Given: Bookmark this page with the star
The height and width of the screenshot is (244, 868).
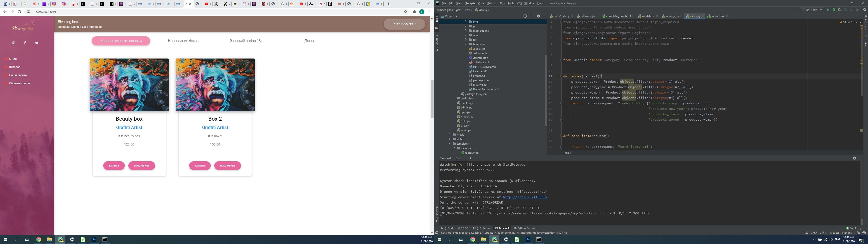Looking at the screenshot, I should 406,12.
